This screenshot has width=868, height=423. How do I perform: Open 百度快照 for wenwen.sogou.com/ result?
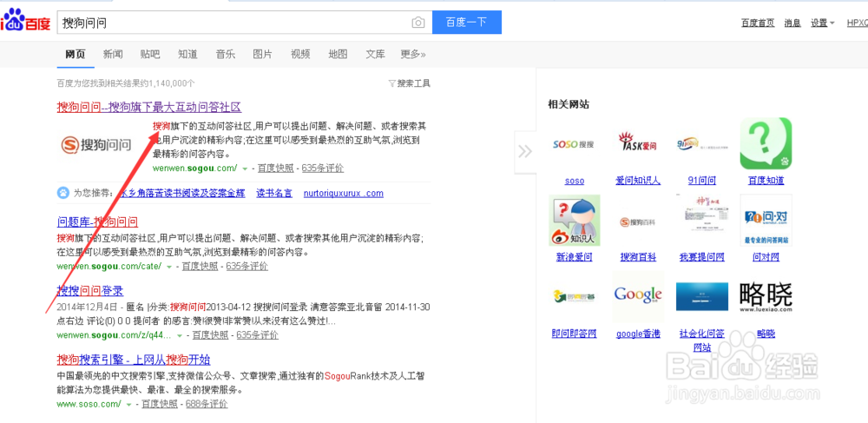274,169
